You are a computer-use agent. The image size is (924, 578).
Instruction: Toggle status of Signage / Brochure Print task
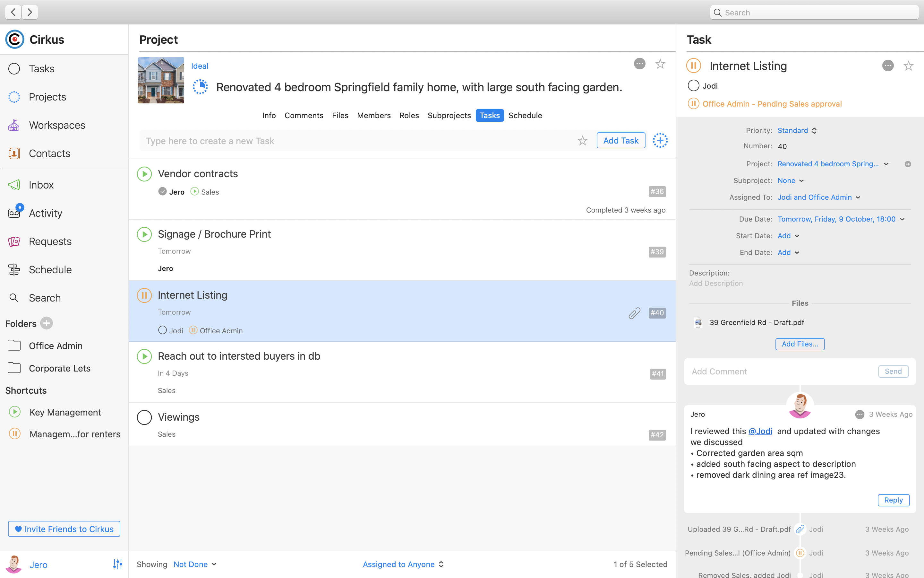pos(144,234)
